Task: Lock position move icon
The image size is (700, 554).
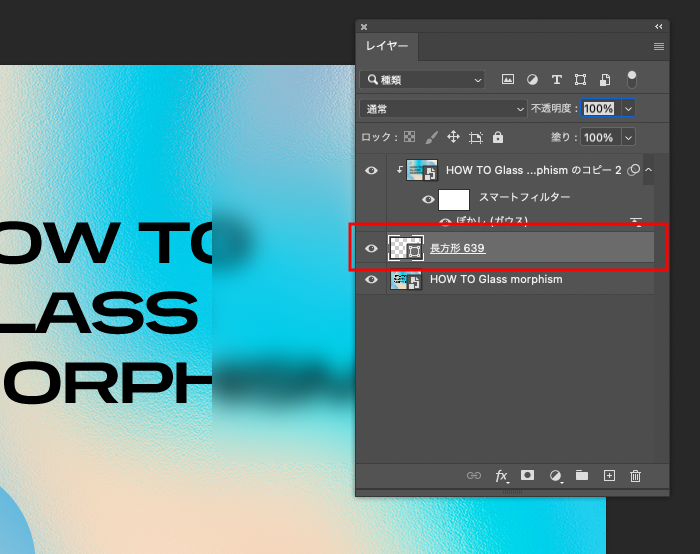Action: [453, 137]
